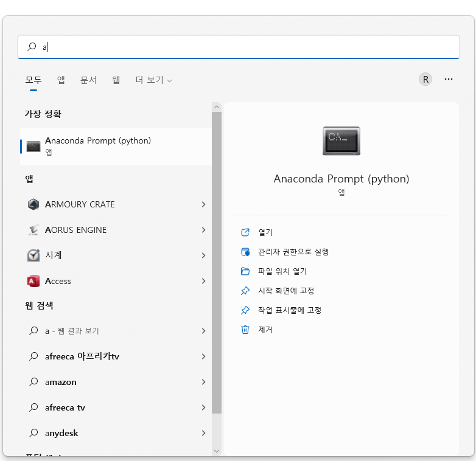Click in the search input field
The width and height of the screenshot is (476, 461).
point(238,47)
